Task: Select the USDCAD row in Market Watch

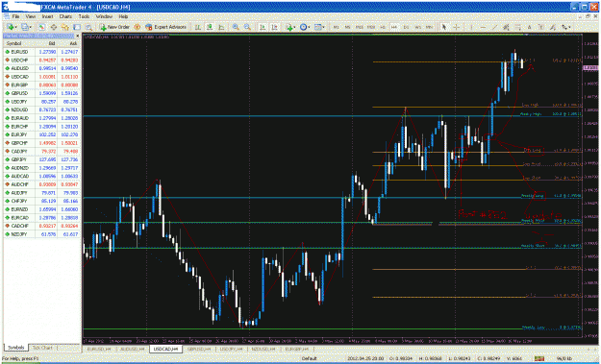Action: tap(41, 77)
